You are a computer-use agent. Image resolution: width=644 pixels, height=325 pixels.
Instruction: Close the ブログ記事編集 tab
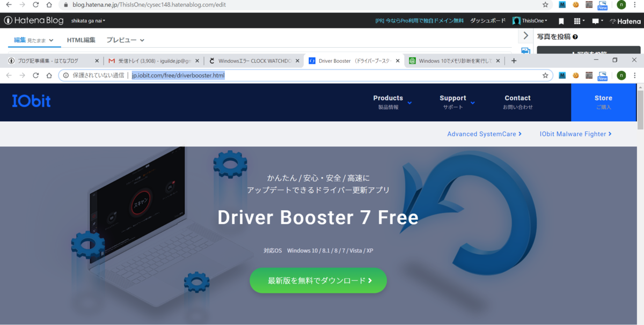tap(97, 61)
